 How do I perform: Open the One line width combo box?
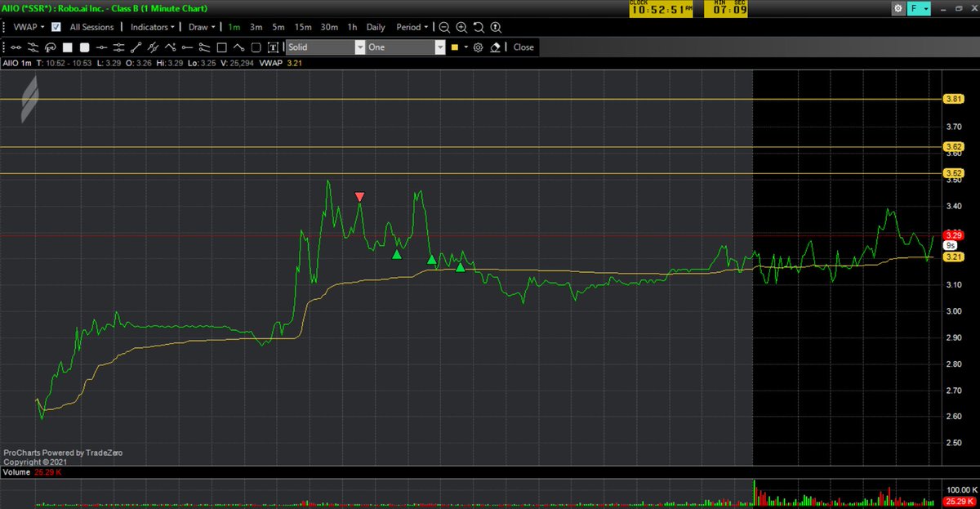coord(406,47)
